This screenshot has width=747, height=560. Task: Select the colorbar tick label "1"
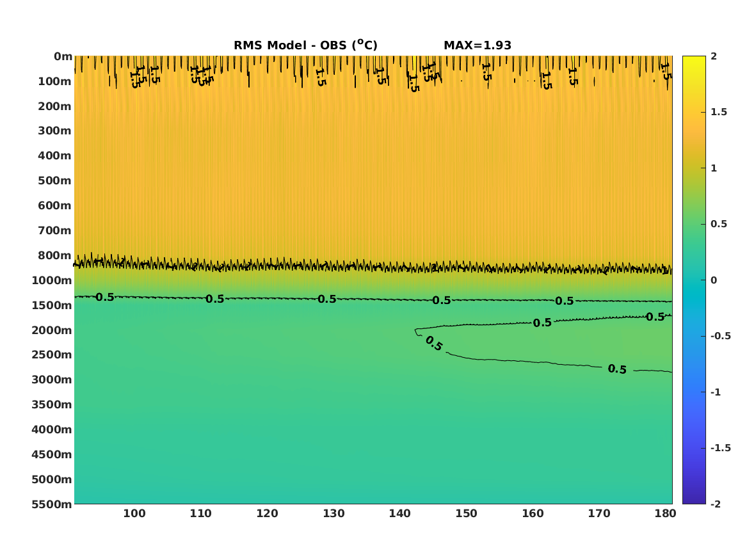click(x=714, y=168)
